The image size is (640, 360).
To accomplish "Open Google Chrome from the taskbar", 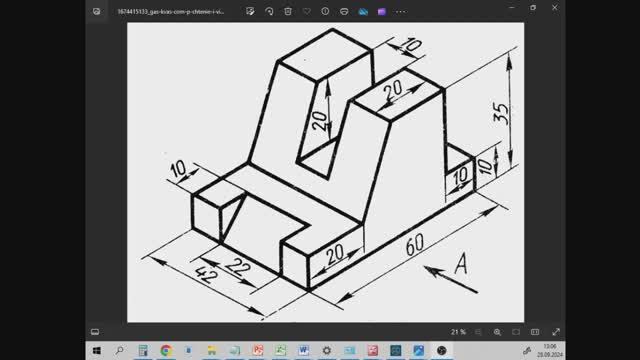I will click(x=166, y=351).
